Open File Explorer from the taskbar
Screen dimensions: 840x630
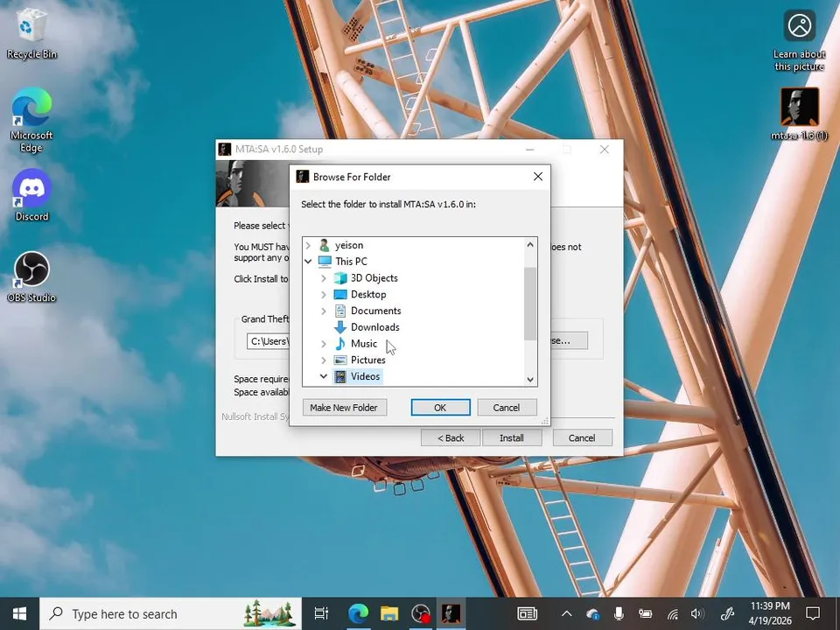pyautogui.click(x=389, y=614)
